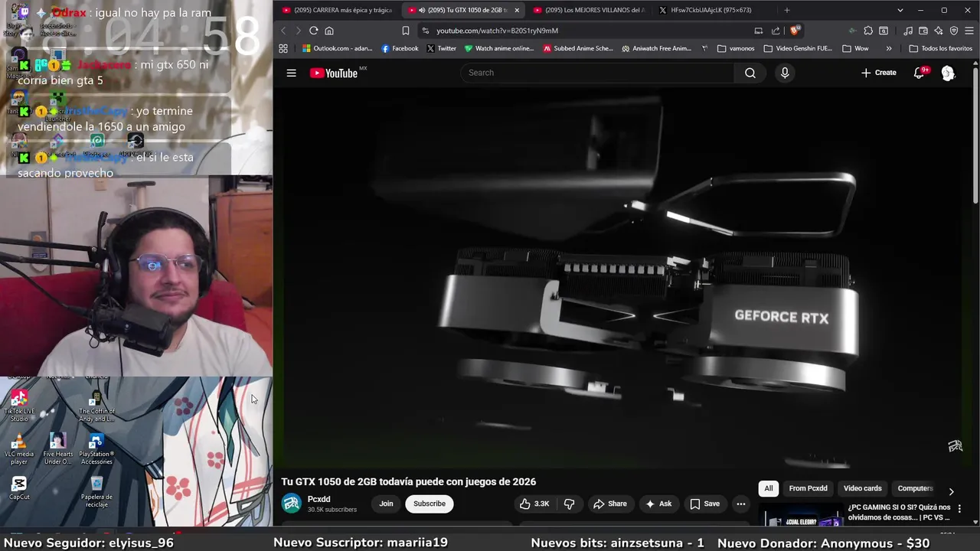The height and width of the screenshot is (551, 980).
Task: Open the VPN shield icon
Action: pos(954,31)
